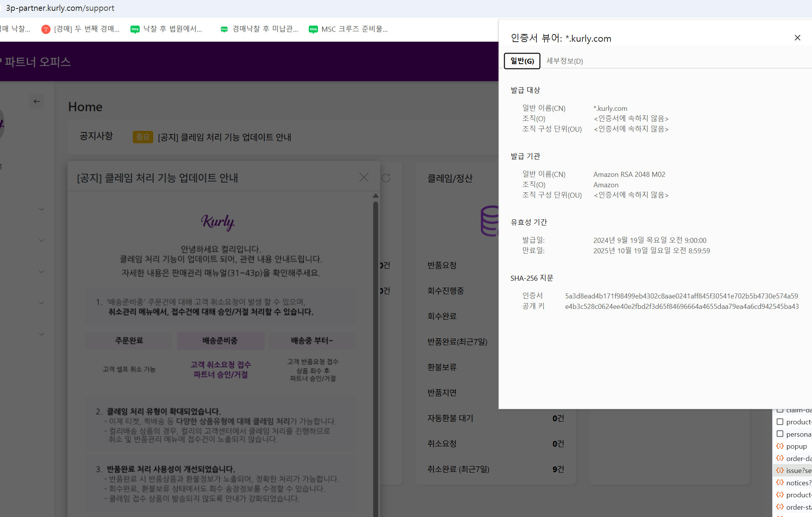Close the certificate viewer panel
This screenshot has height=517, width=812.
[797, 38]
